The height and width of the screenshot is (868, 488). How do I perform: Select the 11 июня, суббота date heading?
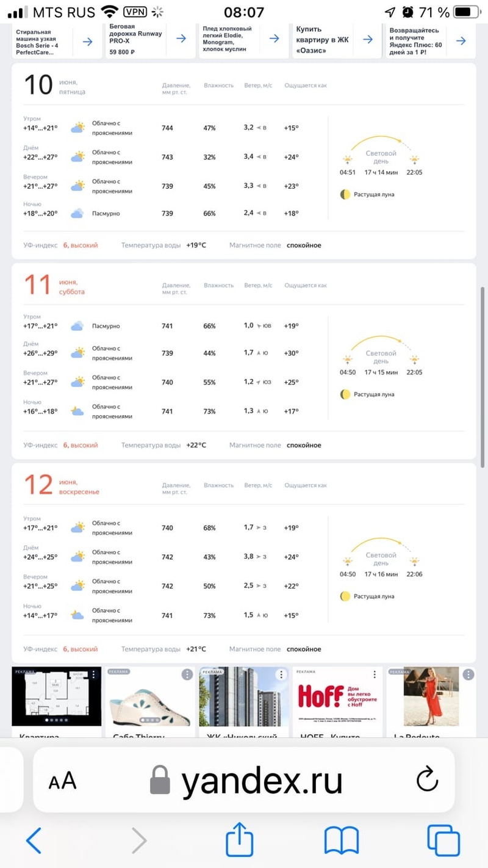click(55, 286)
